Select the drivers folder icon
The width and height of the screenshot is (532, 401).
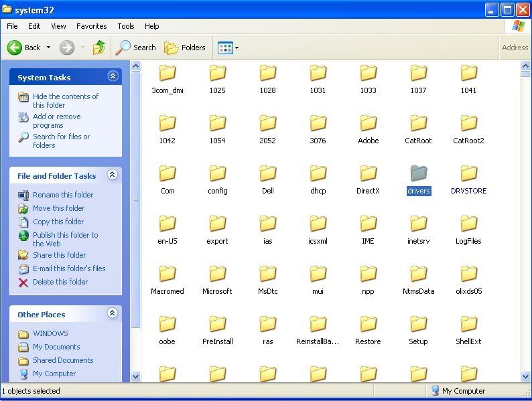(419, 173)
